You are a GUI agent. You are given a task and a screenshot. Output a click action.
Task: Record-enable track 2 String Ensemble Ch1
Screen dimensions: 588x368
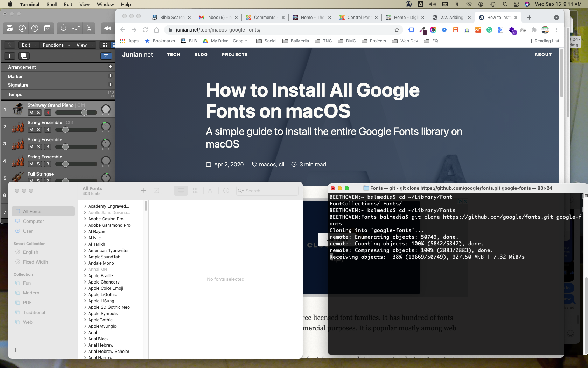pyautogui.click(x=48, y=130)
